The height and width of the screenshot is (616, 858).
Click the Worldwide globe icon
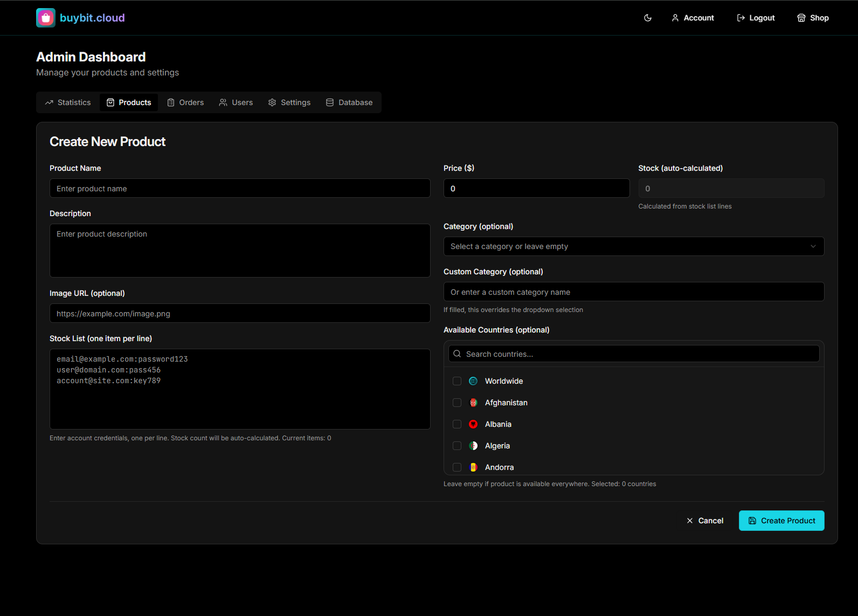point(473,381)
